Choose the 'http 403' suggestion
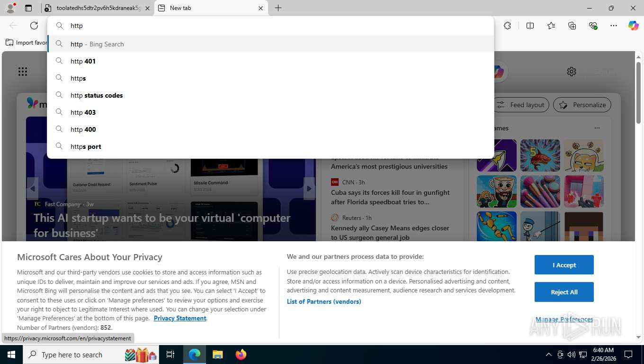644x364 pixels. tap(270, 112)
